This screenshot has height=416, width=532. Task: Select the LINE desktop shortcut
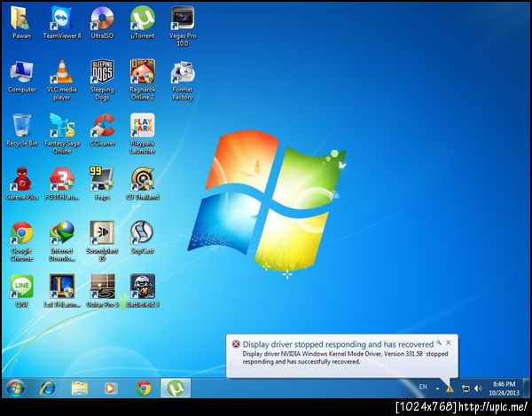tap(21, 291)
